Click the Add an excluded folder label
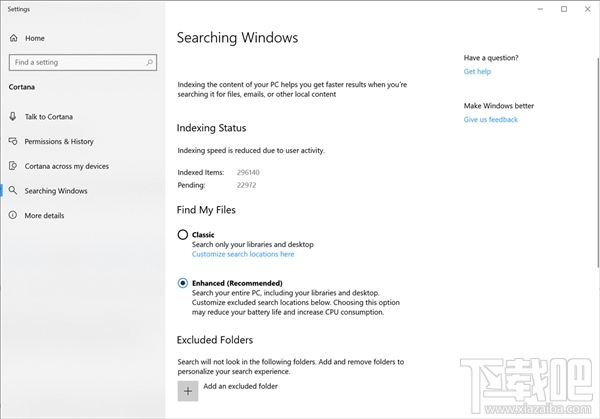This screenshot has width=600, height=419. [x=240, y=386]
